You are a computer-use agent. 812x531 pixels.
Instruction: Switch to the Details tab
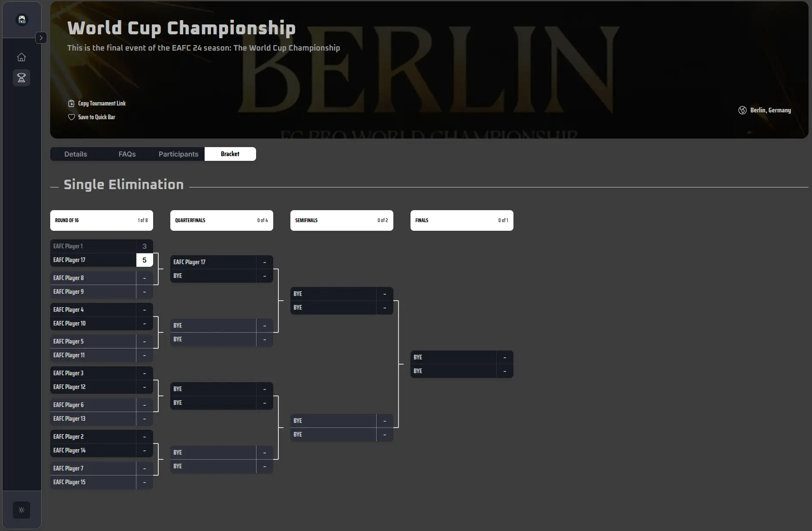(76, 154)
